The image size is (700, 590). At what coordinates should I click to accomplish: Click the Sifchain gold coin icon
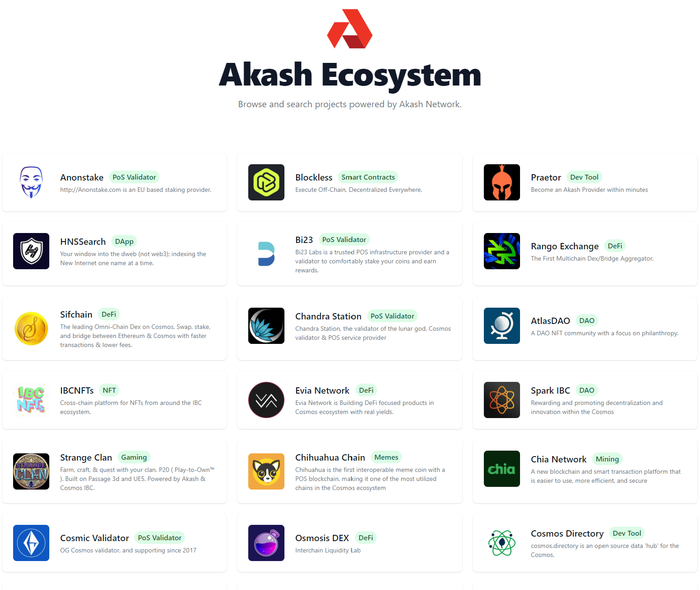pyautogui.click(x=31, y=328)
